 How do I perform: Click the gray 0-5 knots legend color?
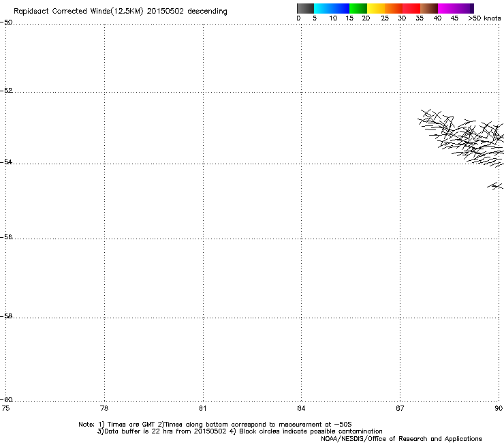(305, 8)
